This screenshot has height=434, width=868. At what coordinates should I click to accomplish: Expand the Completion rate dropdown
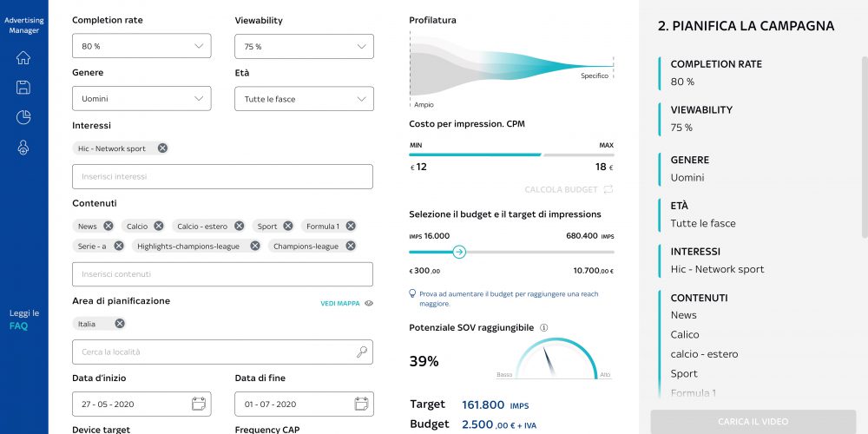(141, 46)
